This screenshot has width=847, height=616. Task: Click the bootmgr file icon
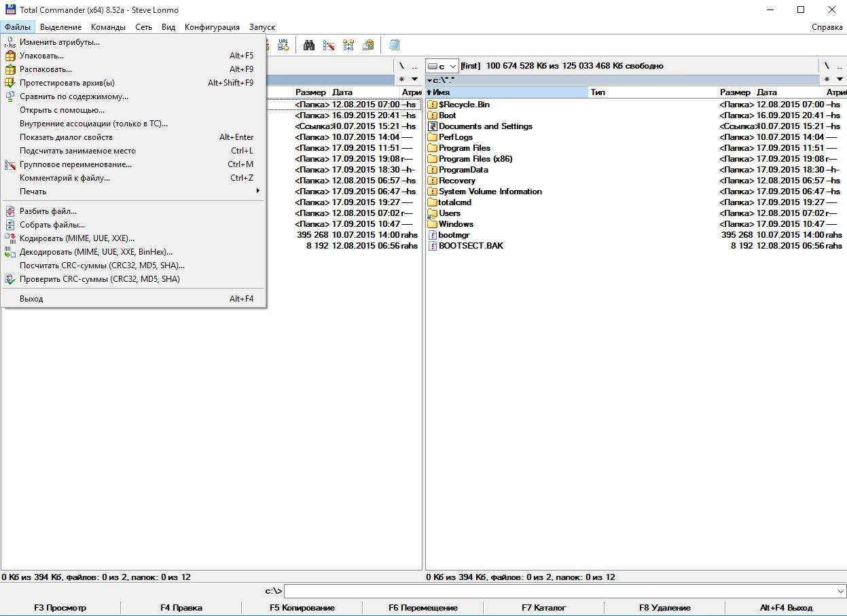pyautogui.click(x=433, y=235)
